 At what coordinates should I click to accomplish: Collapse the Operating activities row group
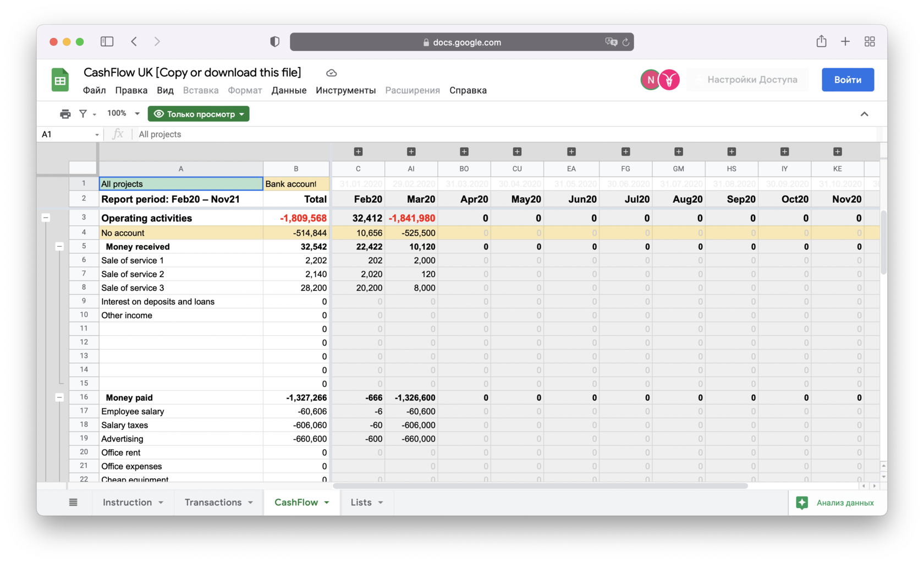coord(46,218)
